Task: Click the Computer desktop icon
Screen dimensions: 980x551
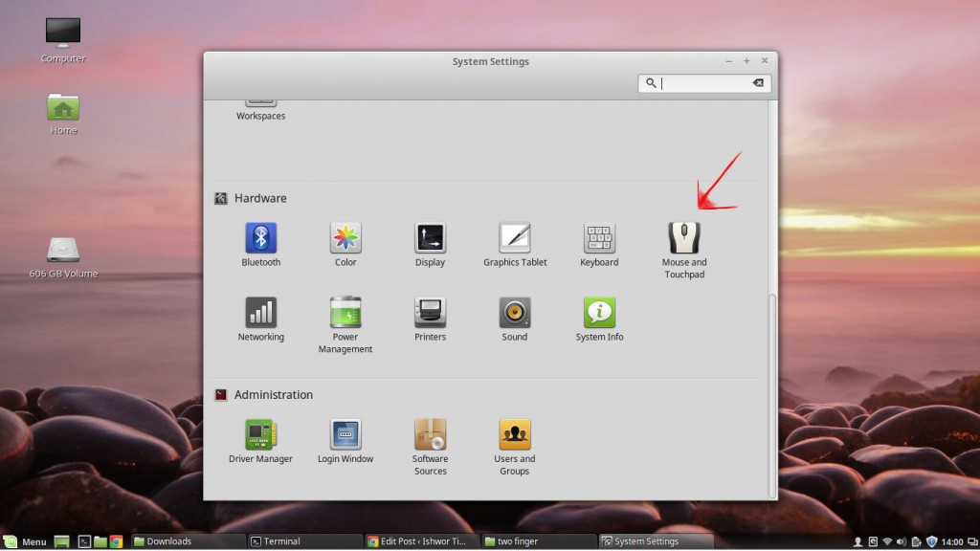Action: click(63, 40)
